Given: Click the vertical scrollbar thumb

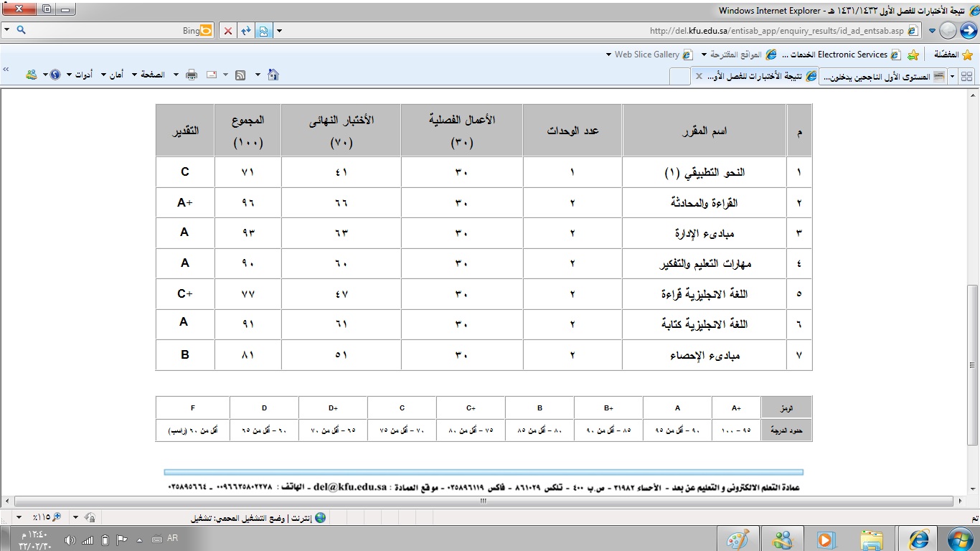Looking at the screenshot, I should coord(974,364).
